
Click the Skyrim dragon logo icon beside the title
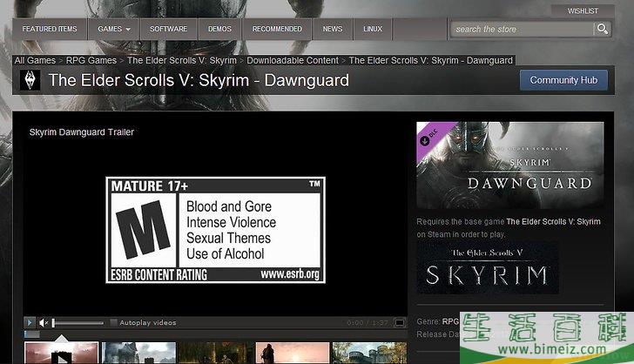30,80
